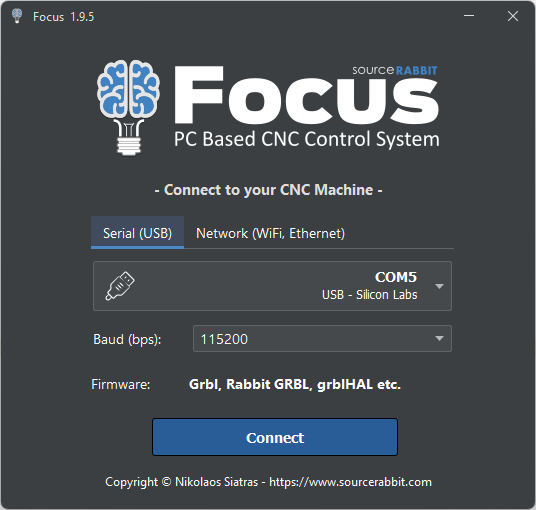
Task: Select the 115200 baud combo box
Action: tap(322, 338)
